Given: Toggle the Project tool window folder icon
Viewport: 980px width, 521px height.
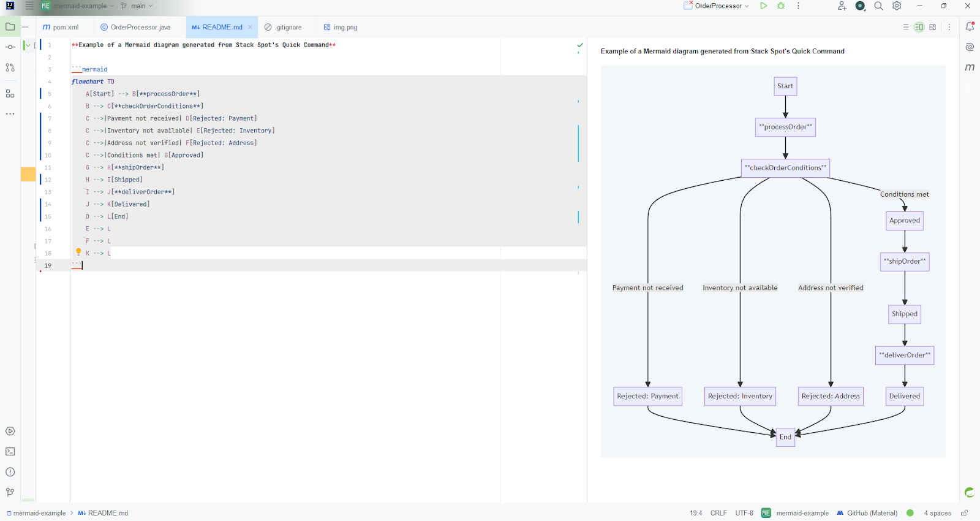Looking at the screenshot, I should 10,27.
